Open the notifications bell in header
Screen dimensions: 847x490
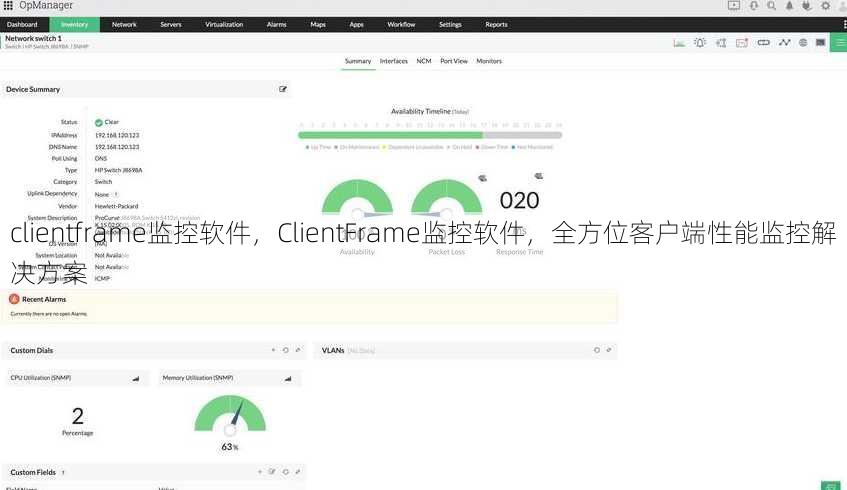coord(789,5)
